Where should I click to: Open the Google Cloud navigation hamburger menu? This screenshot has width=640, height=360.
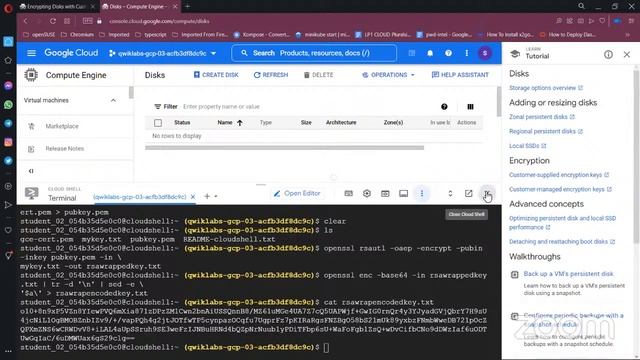click(x=31, y=53)
